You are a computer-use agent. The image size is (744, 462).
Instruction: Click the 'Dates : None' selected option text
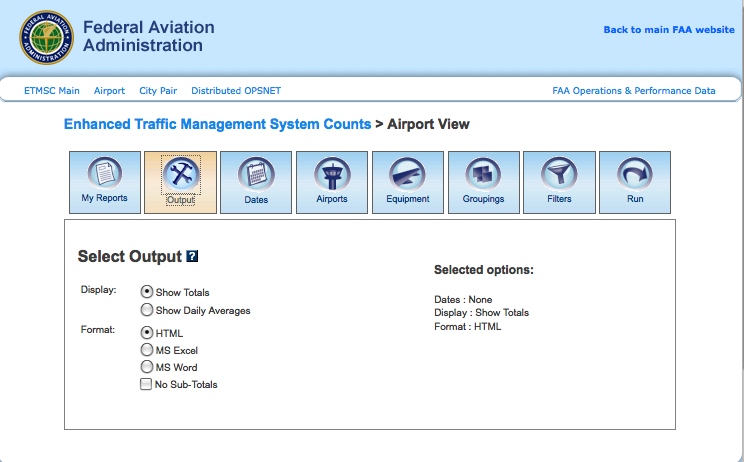click(x=463, y=300)
